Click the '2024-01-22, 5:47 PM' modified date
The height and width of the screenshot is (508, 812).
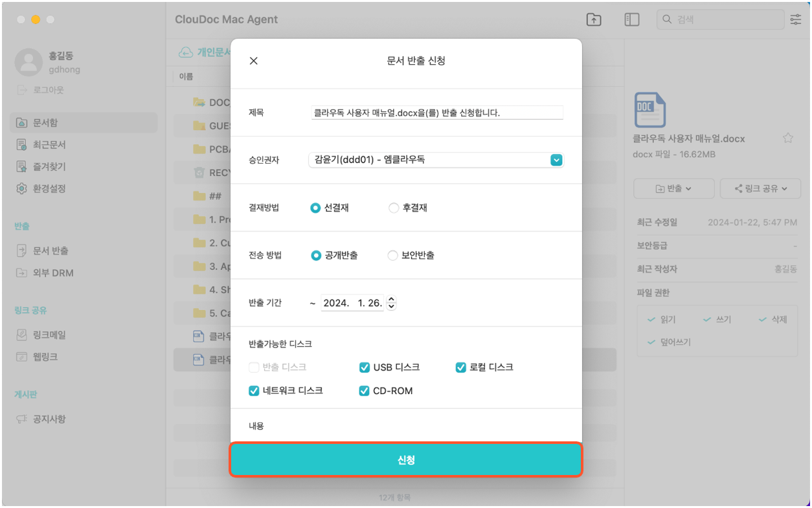click(x=752, y=222)
